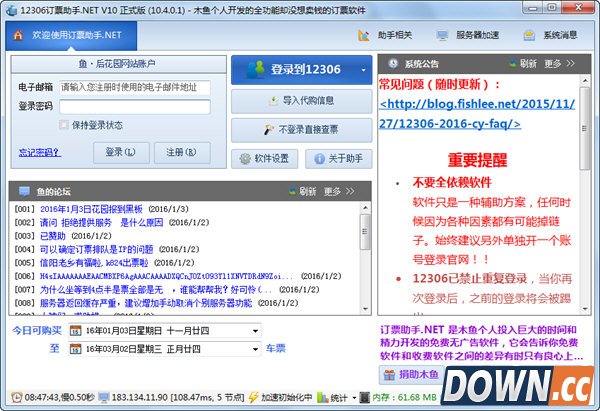Open post 服务器返回缓存严重
Image resolution: width=600 pixels, height=411 pixels.
click(x=146, y=303)
